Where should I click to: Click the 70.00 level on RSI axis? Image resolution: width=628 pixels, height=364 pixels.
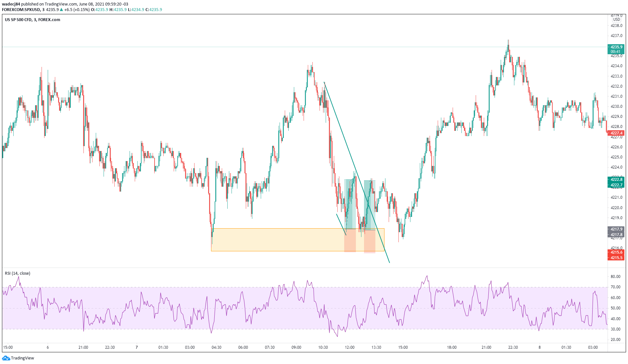[615, 287]
